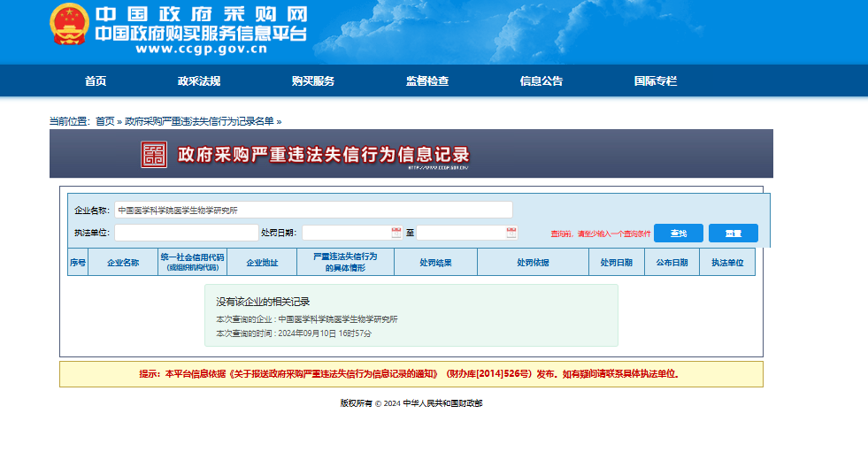This screenshot has height=452, width=868.
Task: Open 国际专栏 navigation menu item
Action: (x=656, y=80)
